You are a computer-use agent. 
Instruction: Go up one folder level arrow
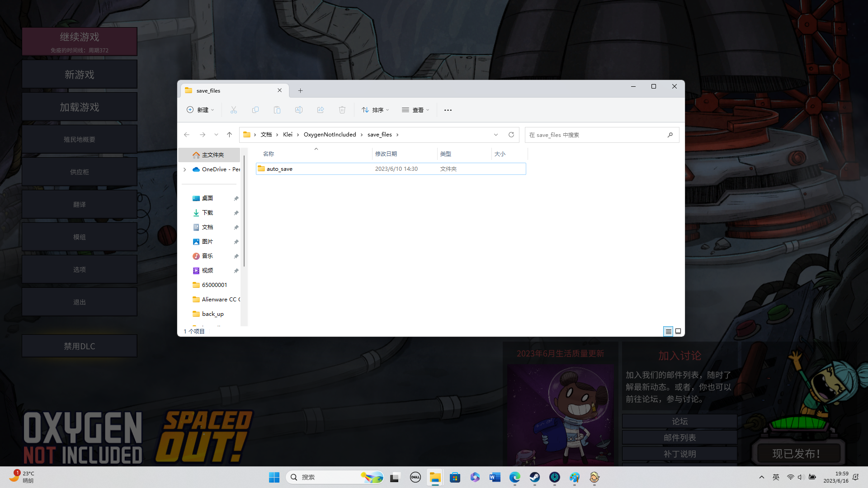click(229, 135)
